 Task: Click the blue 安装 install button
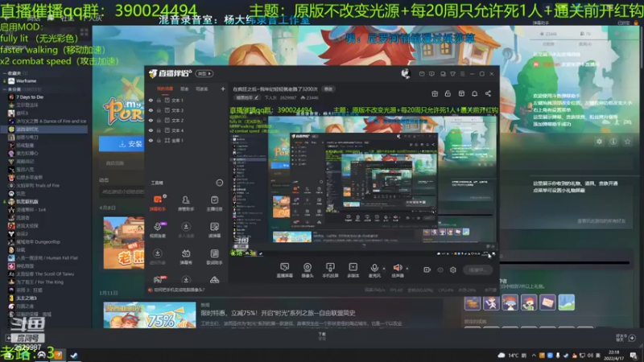tap(122, 144)
